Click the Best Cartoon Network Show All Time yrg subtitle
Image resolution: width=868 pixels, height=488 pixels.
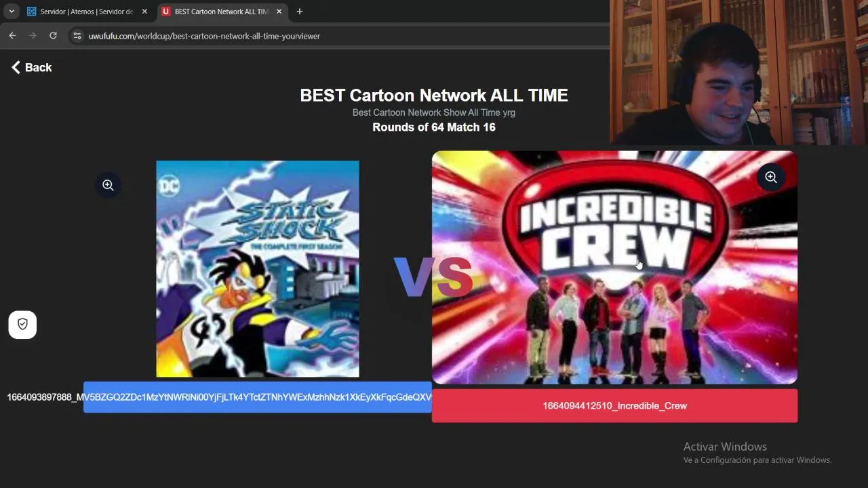coord(434,113)
